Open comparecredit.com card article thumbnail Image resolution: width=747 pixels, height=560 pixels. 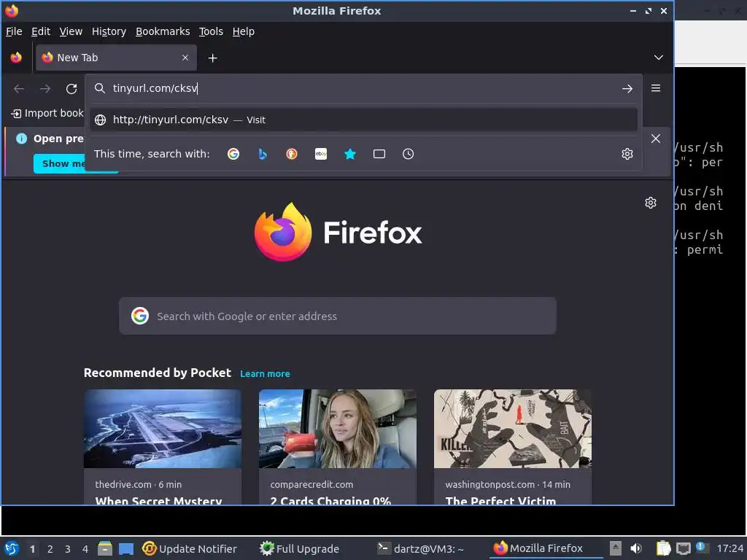click(337, 429)
